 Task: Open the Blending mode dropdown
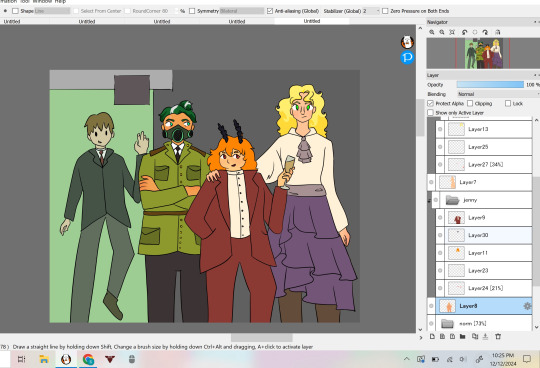pyautogui.click(x=498, y=94)
